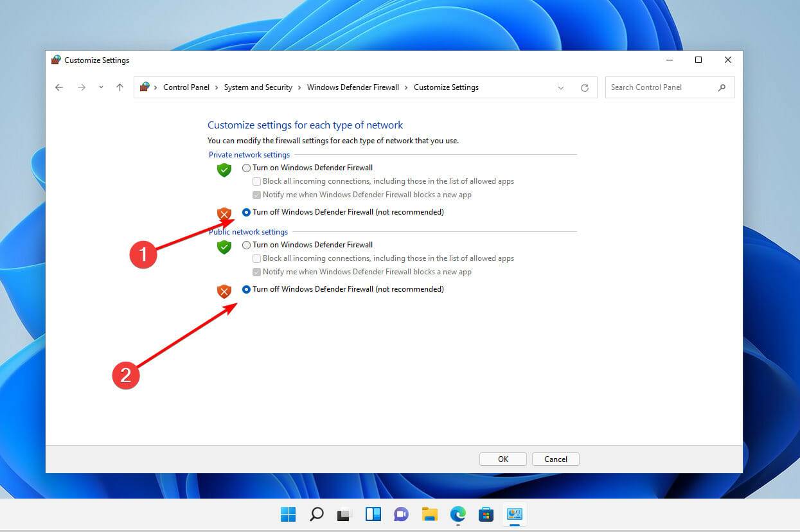Go up one level with Up arrow
This screenshot has width=800, height=532.
tap(120, 87)
